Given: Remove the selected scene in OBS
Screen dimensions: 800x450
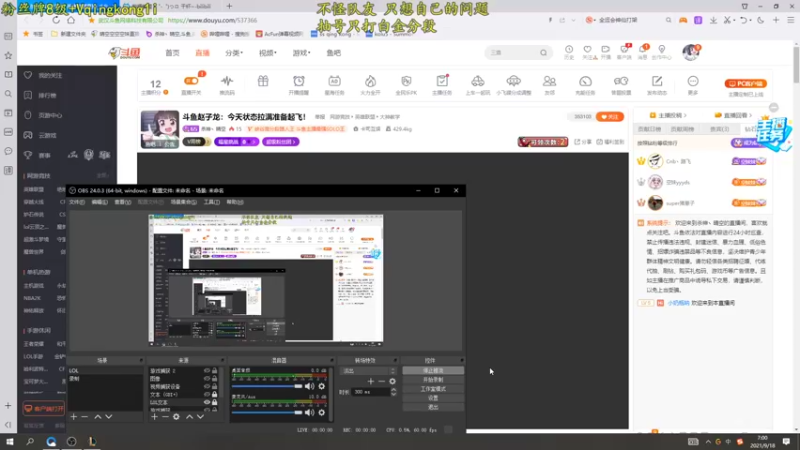Looking at the screenshot, I should [x=85, y=417].
